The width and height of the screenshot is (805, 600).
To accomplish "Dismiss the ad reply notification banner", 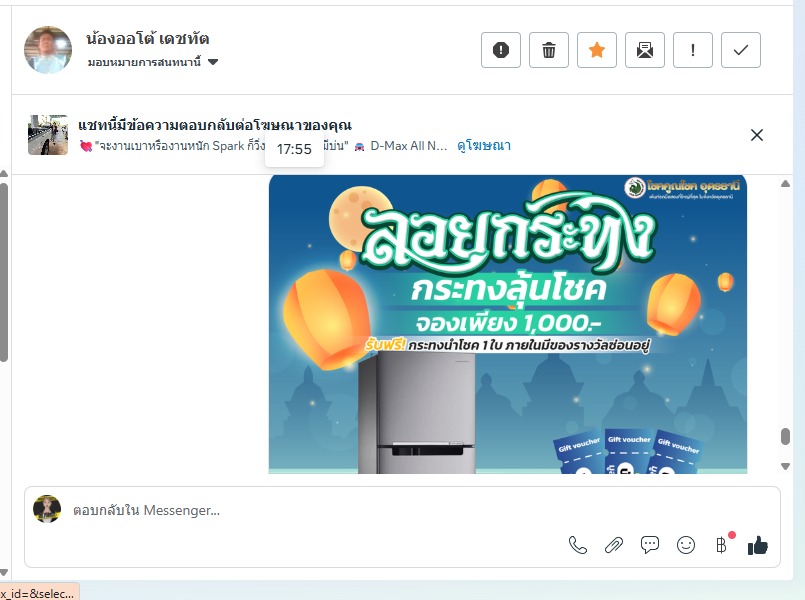I will pyautogui.click(x=757, y=135).
